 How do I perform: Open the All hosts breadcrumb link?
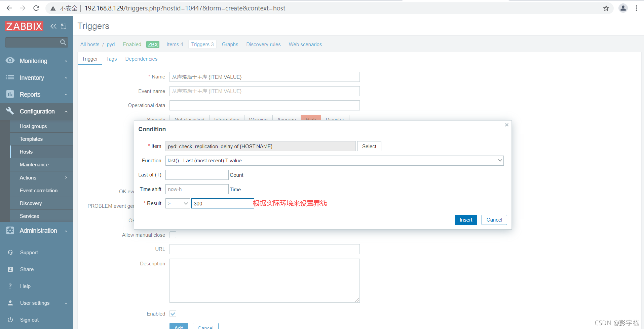pos(90,44)
